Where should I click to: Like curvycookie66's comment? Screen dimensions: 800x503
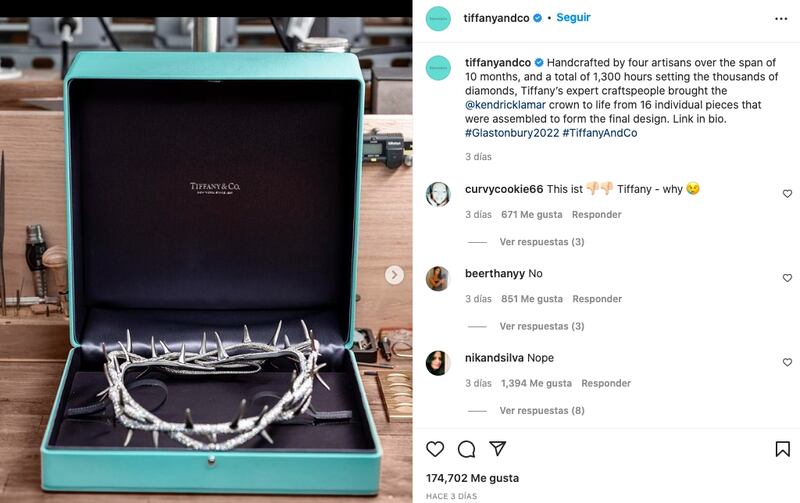tap(787, 194)
